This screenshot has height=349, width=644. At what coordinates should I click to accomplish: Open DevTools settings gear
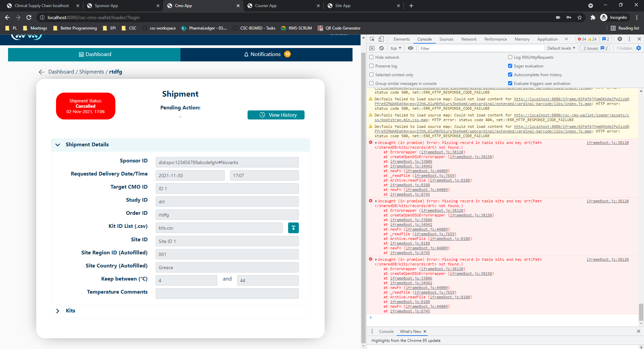(x=620, y=39)
